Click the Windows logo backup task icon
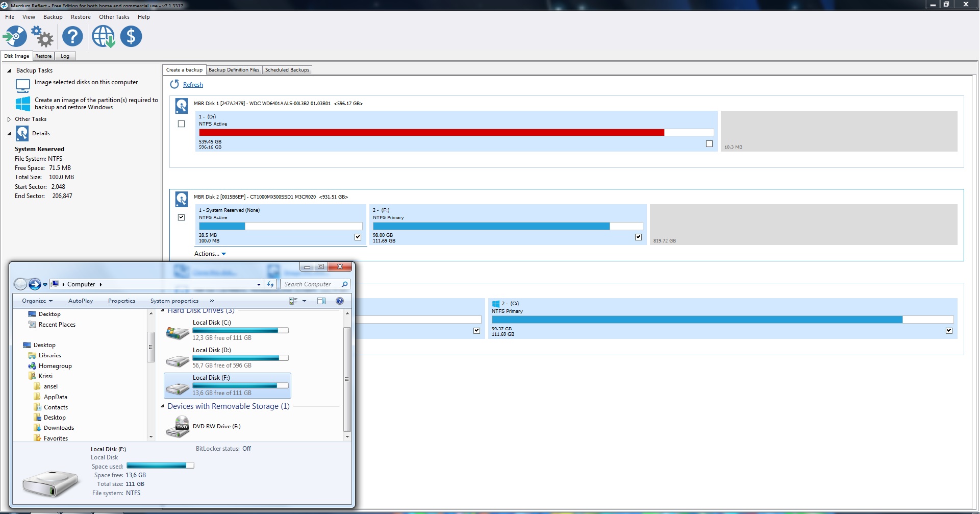The height and width of the screenshot is (514, 980). [x=23, y=104]
